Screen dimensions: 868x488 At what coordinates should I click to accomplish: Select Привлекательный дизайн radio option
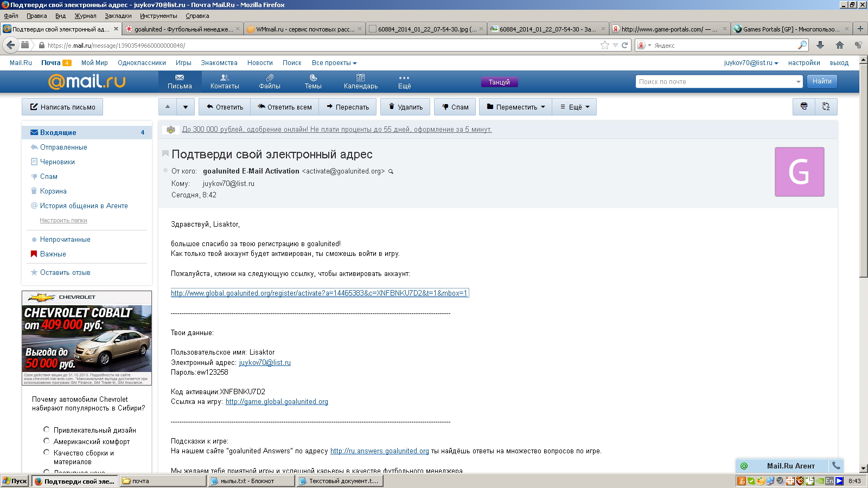coord(46,429)
